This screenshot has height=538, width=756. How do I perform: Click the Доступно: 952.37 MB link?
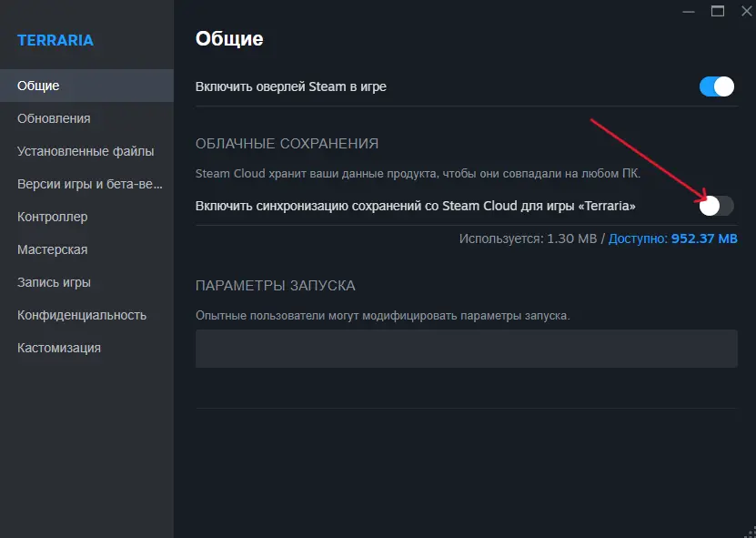672,239
